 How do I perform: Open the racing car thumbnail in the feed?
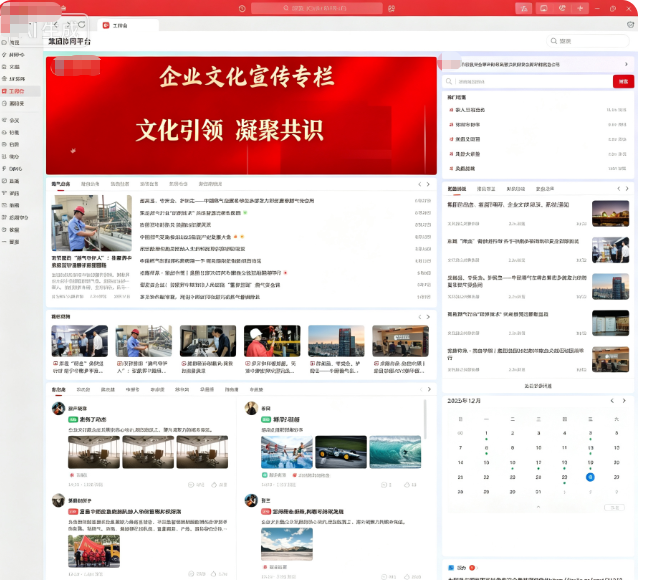341,452
